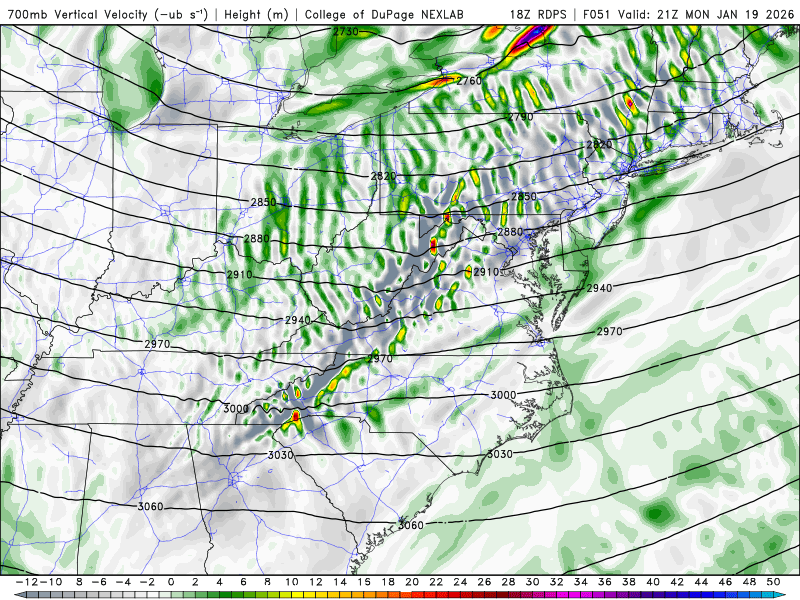Click the 30 value on the color scale

point(533,582)
